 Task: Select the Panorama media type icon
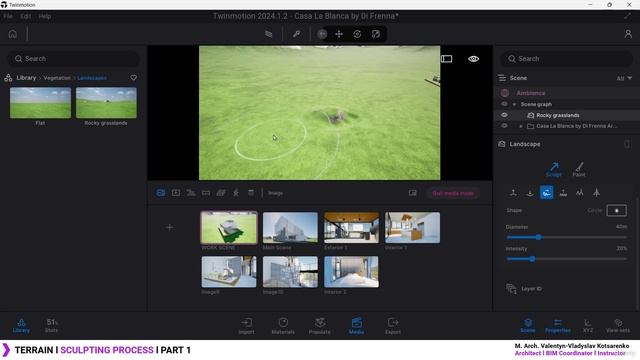(206, 193)
